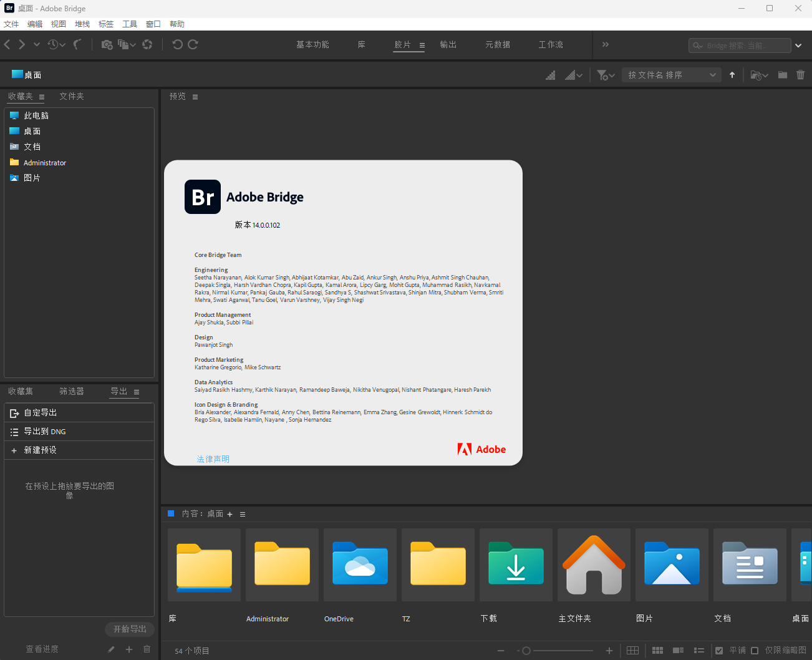Expand the parent folders chevron dropdown
The height and width of the screenshot is (660, 812).
point(37,44)
